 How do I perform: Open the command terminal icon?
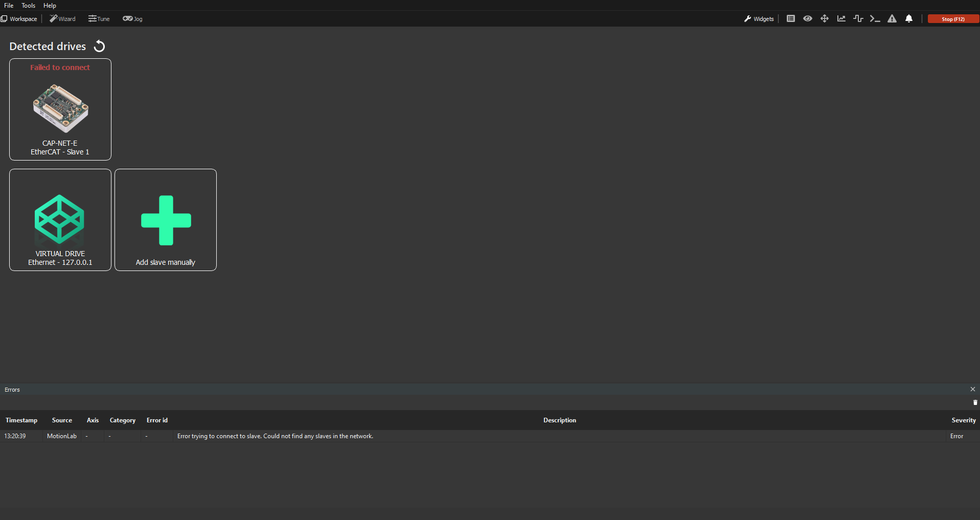click(x=875, y=19)
